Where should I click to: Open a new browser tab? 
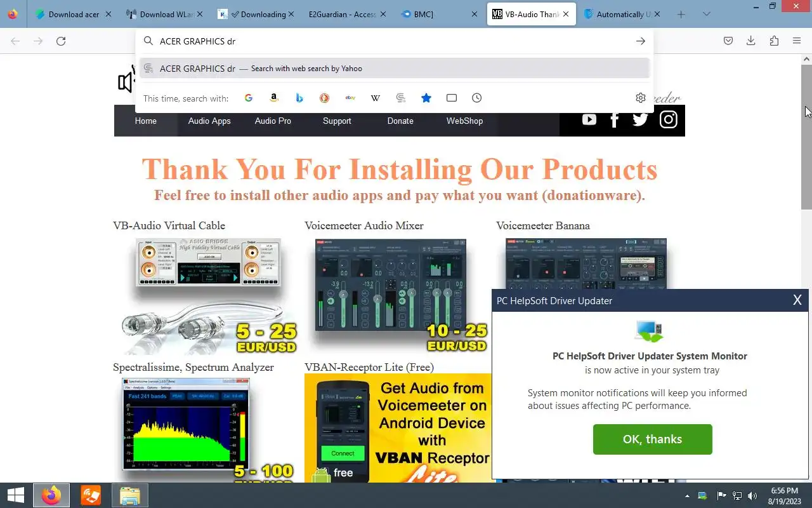coord(681,14)
